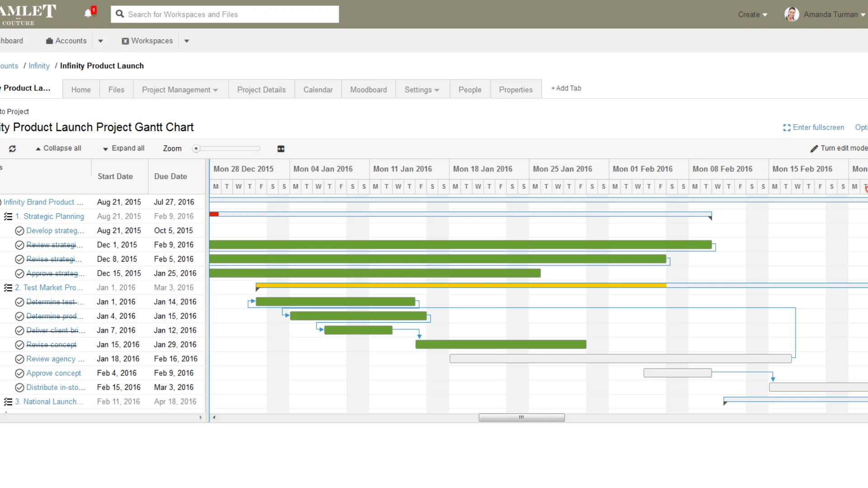Click the Enter fullscreen icon
868x488 pixels.
787,128
